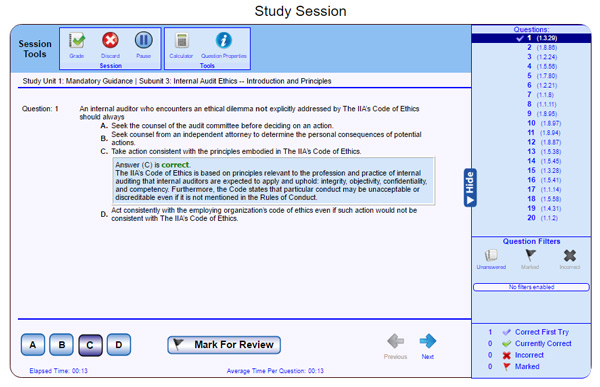Choose answer button B

click(x=62, y=345)
